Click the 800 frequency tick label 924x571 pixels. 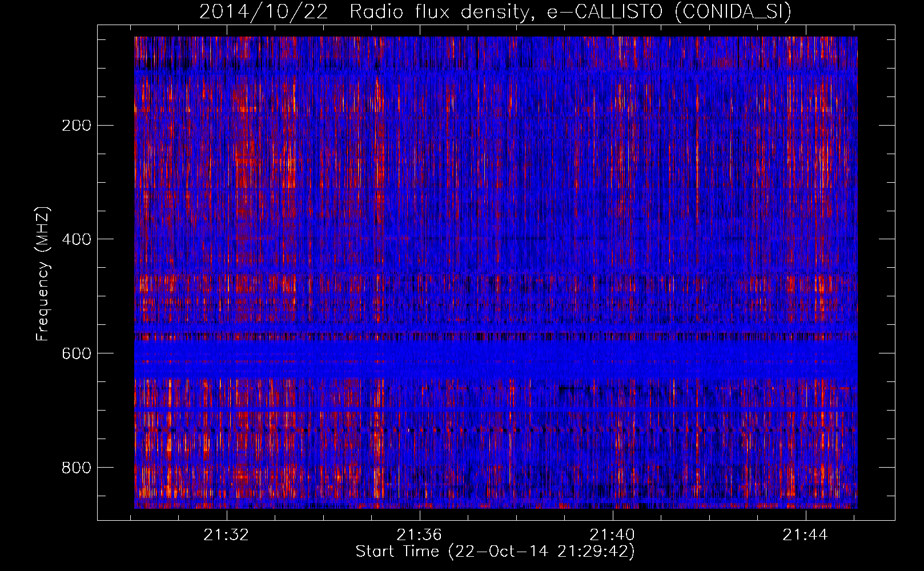pyautogui.click(x=77, y=468)
